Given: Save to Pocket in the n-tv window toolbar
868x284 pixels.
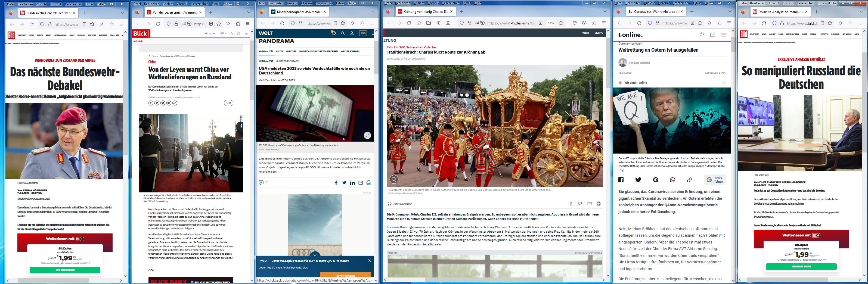Looking at the screenshot, I should [x=575, y=23].
